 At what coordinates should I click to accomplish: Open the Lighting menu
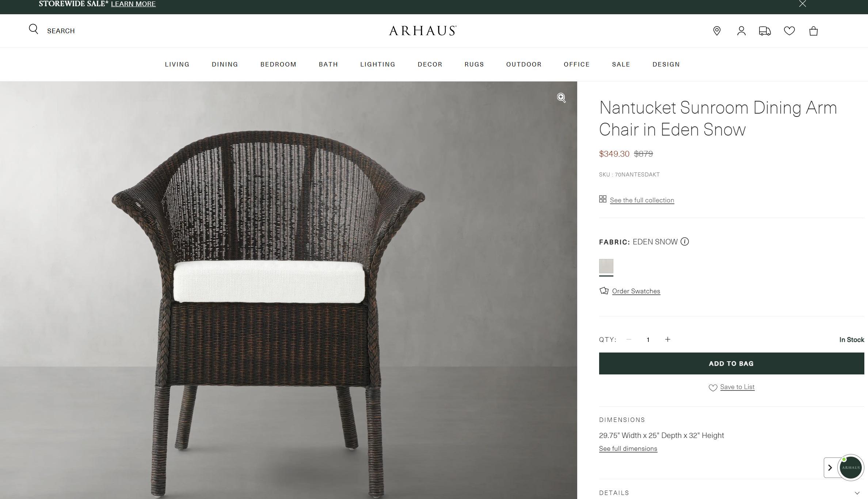pyautogui.click(x=378, y=64)
